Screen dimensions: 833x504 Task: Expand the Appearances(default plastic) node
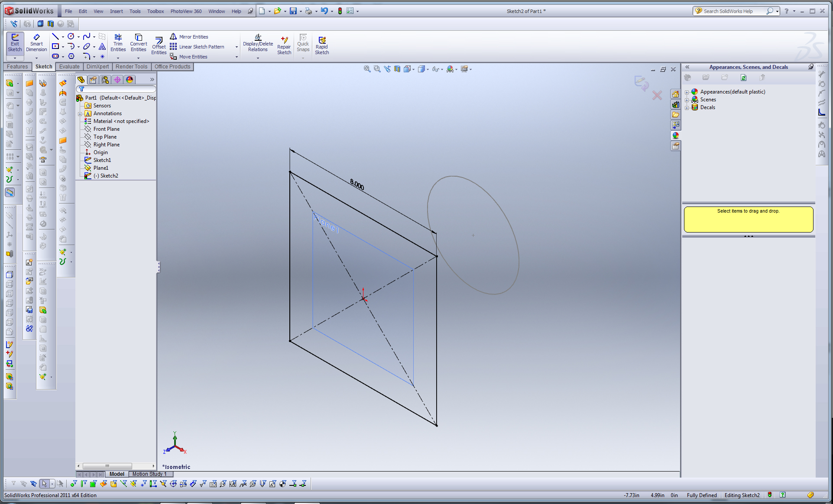pyautogui.click(x=687, y=92)
